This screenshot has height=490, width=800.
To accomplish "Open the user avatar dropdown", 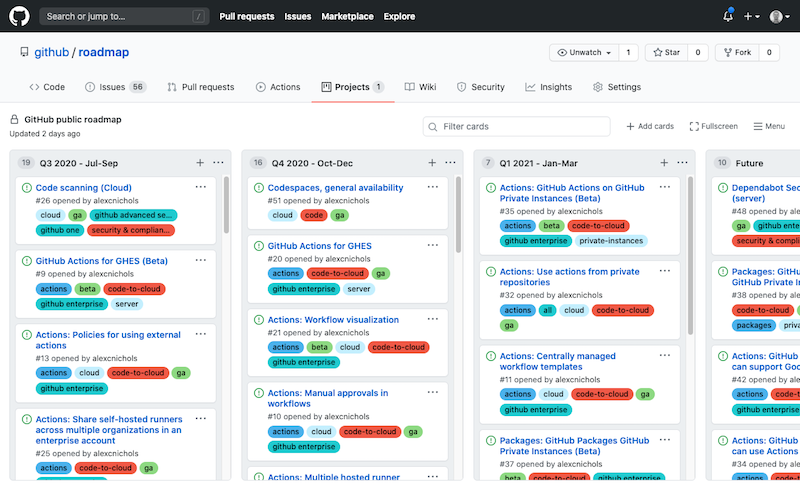I will point(779,16).
